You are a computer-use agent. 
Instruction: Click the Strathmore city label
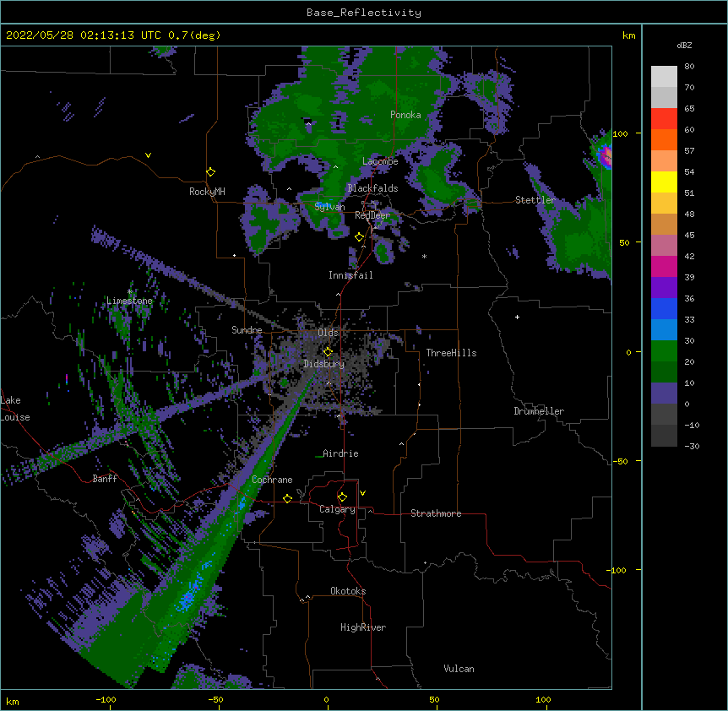click(436, 513)
